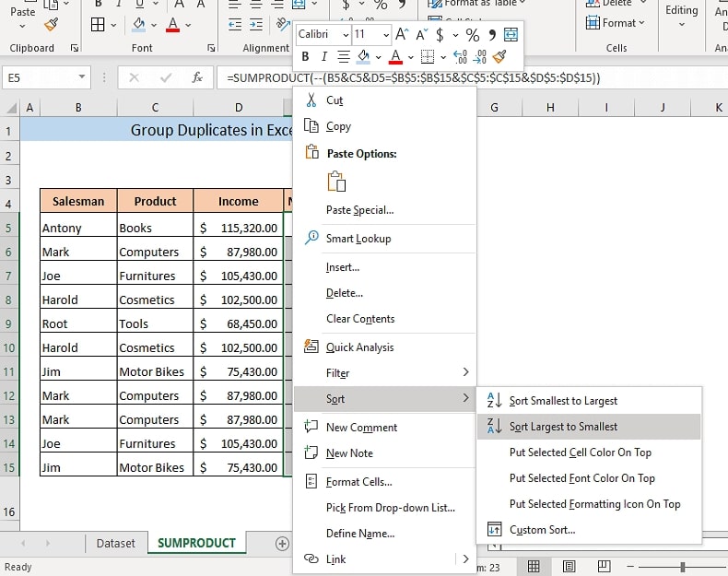Expand the Editing group dropdown
The width and height of the screenshot is (728, 576).
[x=682, y=24]
